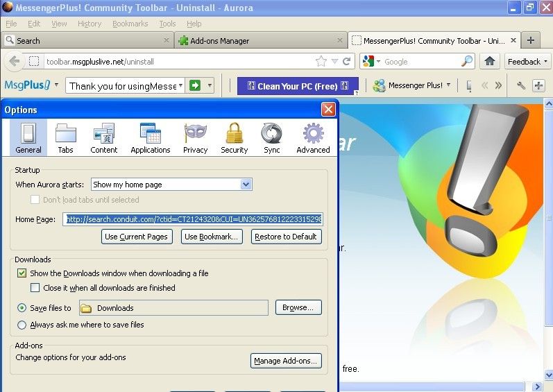Click the toolbar plus add icon
Viewport: 553px width, 392px height.
538,85
